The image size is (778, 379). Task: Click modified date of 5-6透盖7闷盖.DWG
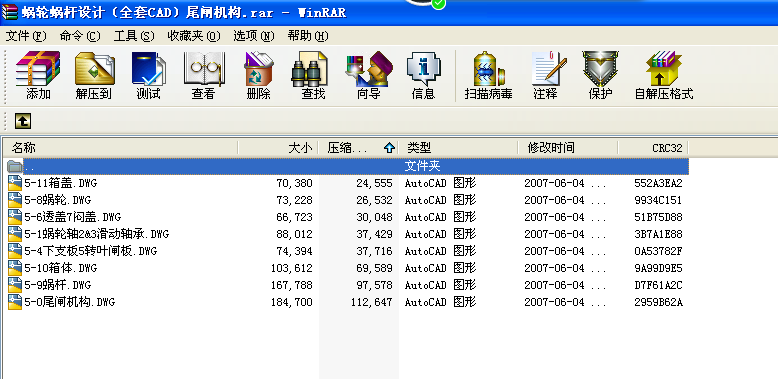point(565,217)
